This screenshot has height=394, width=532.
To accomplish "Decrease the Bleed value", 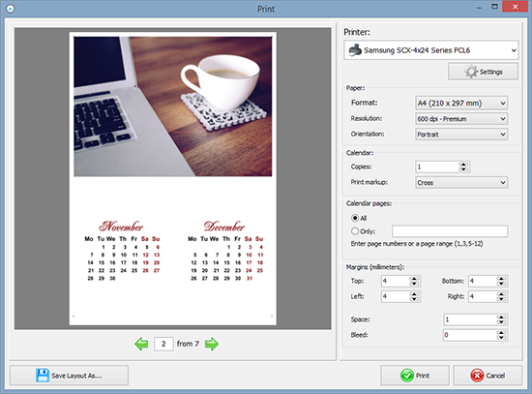I will coord(501,337).
